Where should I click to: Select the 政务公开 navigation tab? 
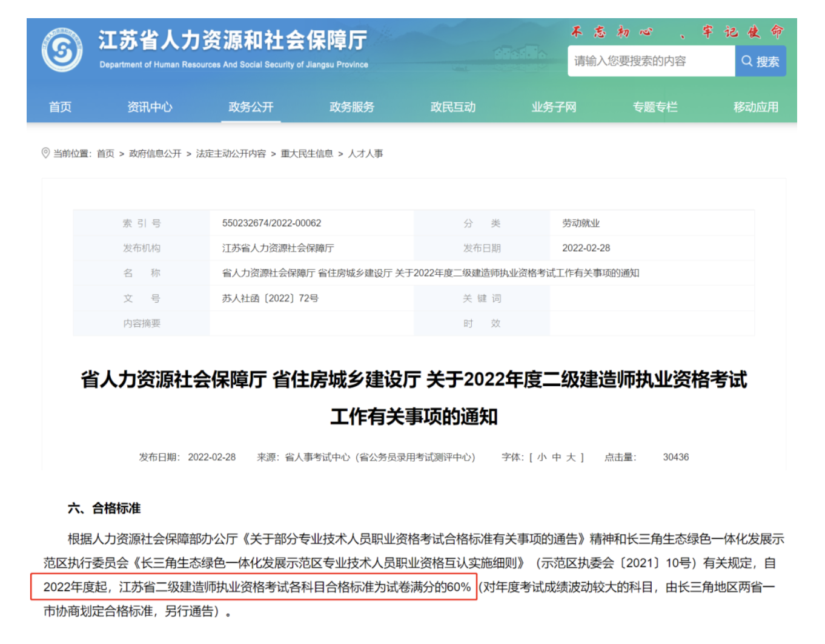click(x=251, y=107)
